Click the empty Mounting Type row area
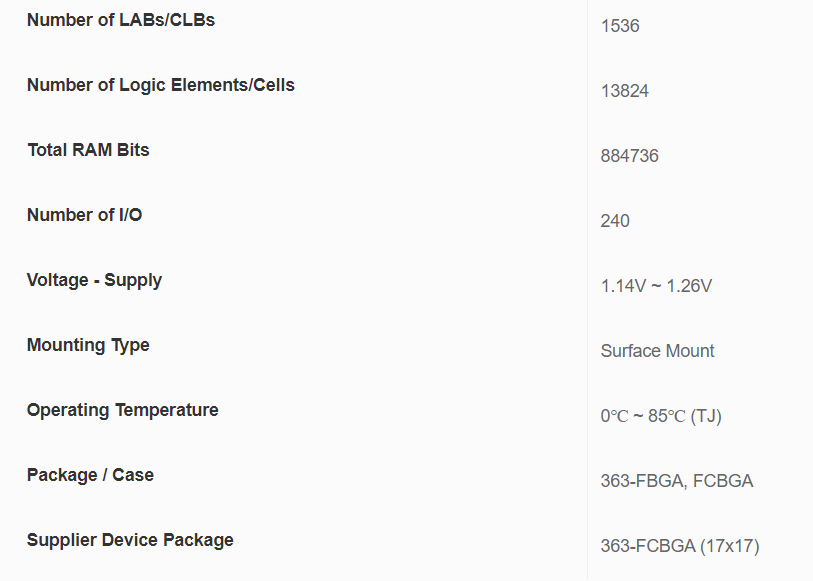The width and height of the screenshot is (813, 581). pos(380,346)
